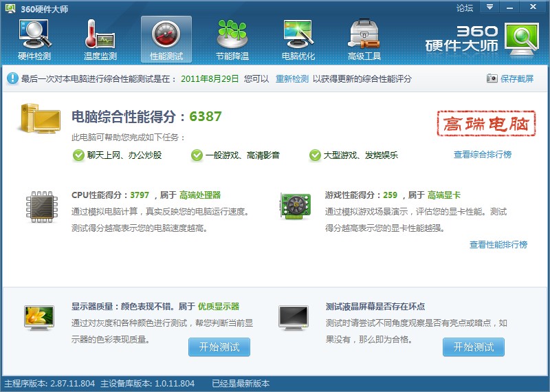Click 重新检测 to re-run the test
The image size is (550, 392).
click(291, 78)
